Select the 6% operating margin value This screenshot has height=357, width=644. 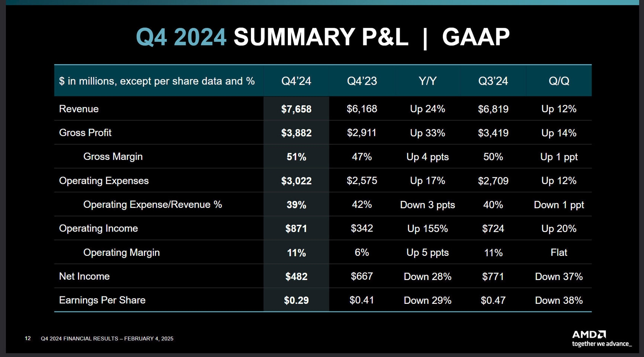362,253
